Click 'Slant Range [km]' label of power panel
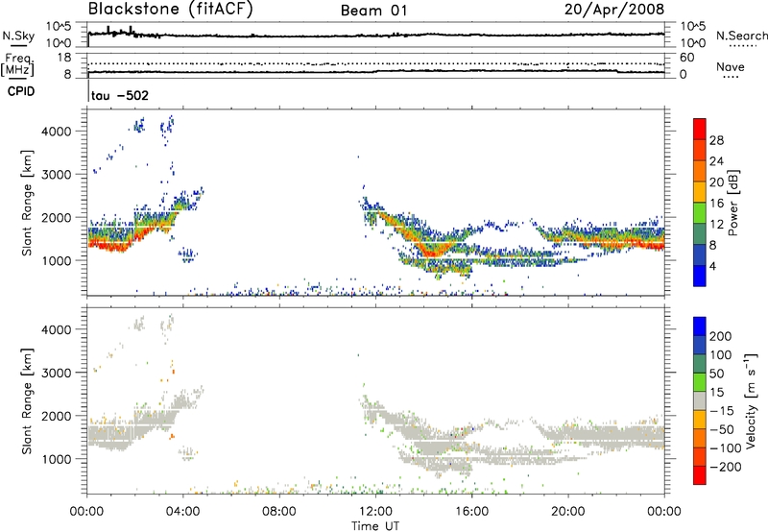The image size is (768, 532). point(26,203)
